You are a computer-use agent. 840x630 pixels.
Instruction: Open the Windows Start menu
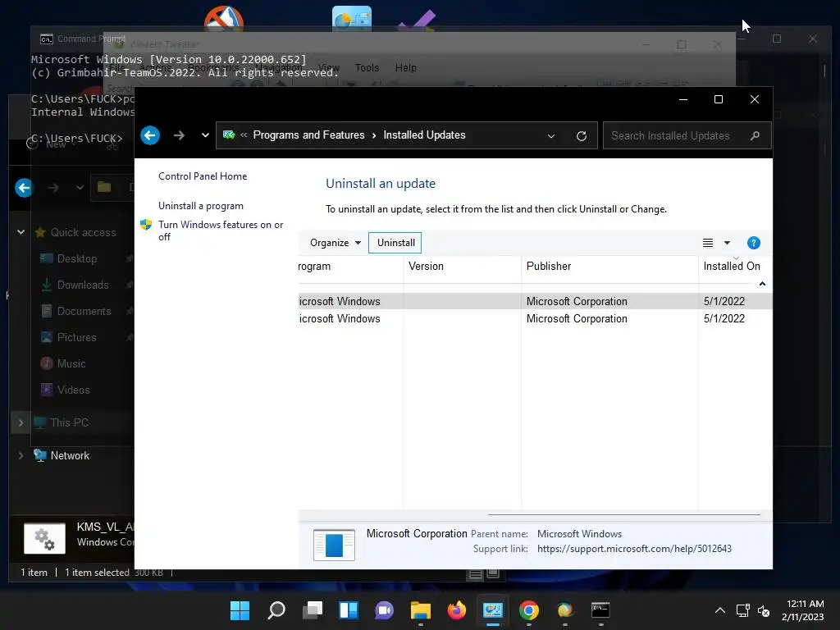click(240, 610)
